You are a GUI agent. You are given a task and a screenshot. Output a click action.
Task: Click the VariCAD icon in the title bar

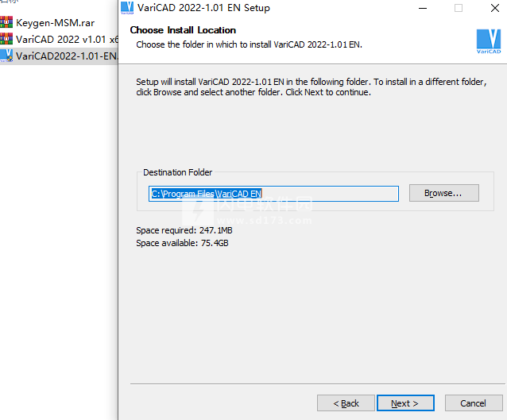click(x=127, y=8)
